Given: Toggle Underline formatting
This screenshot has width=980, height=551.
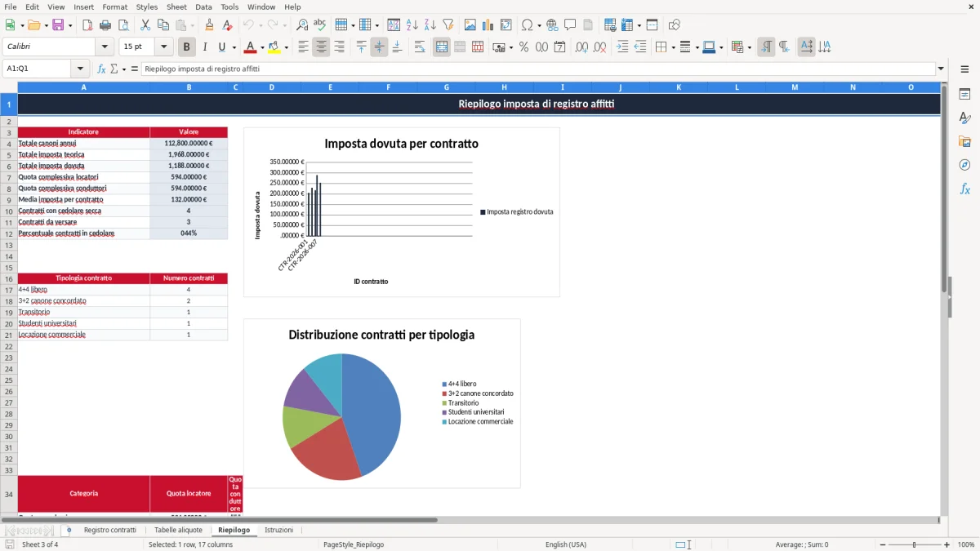Looking at the screenshot, I should pos(222,47).
